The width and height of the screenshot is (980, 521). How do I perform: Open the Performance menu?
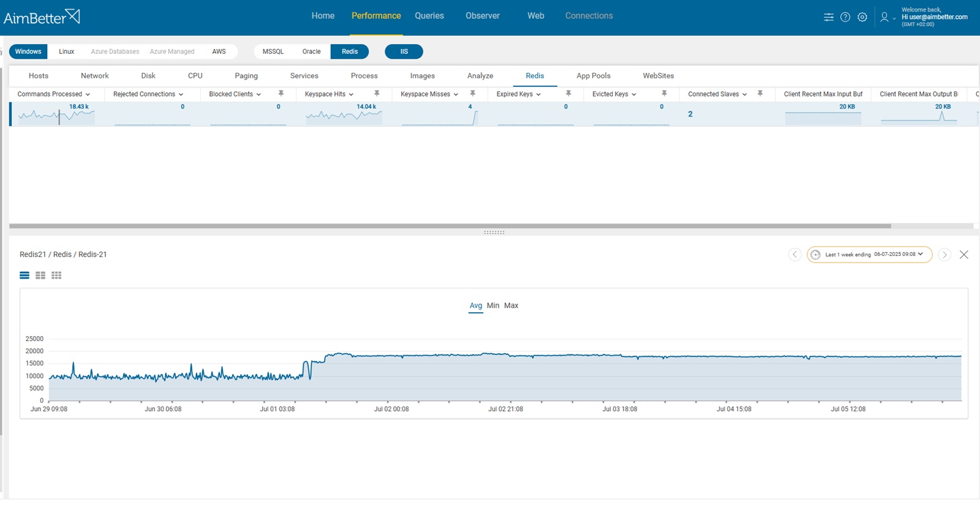376,16
